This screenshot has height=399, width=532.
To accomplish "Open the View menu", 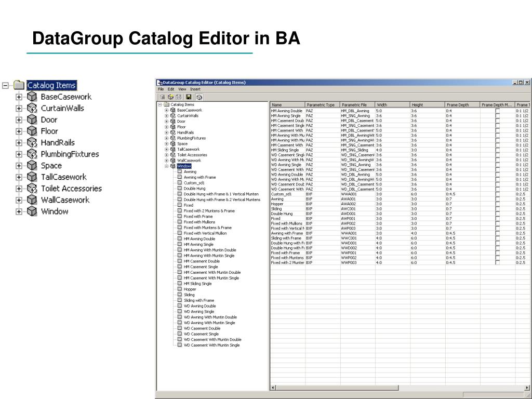I will pos(182,89).
